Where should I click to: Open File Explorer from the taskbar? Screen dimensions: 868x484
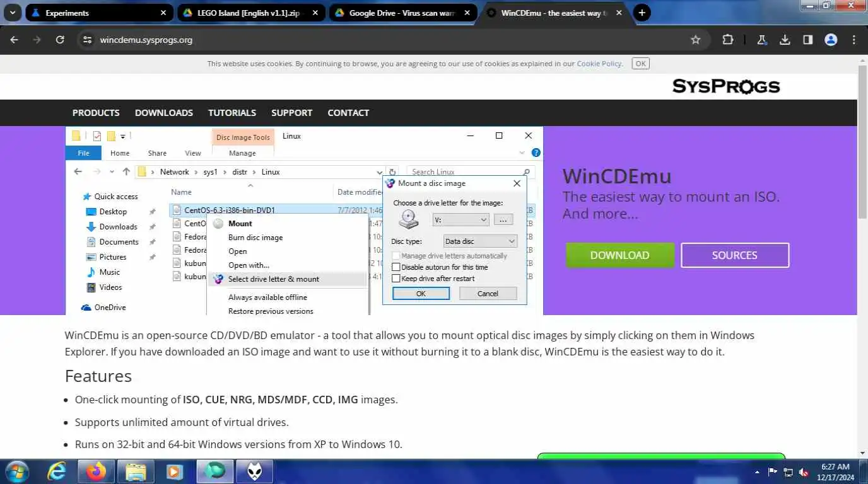pos(136,471)
